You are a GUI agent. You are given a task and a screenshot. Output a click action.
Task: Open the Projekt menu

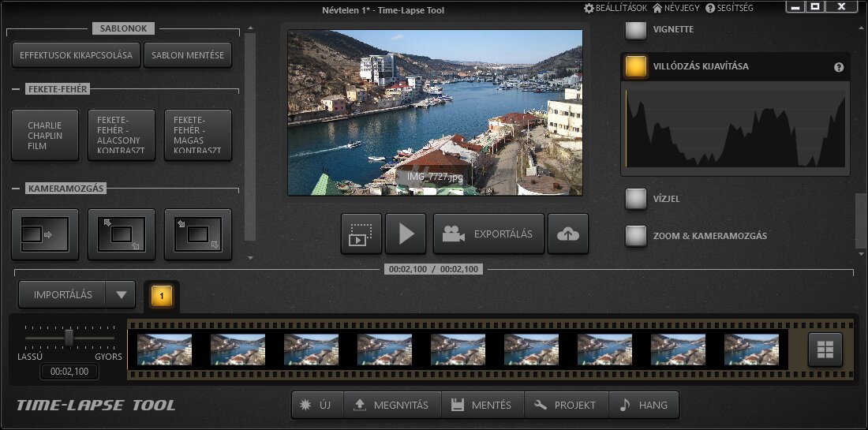point(565,405)
